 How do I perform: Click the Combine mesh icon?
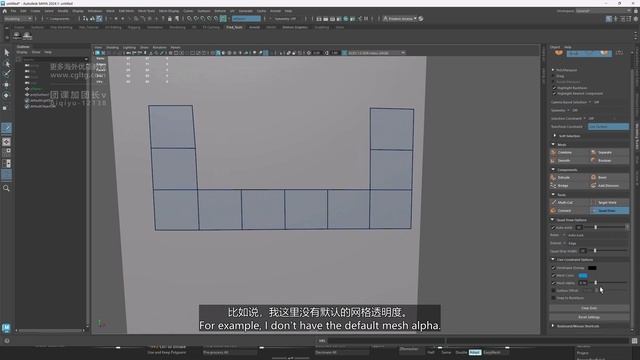(553, 152)
